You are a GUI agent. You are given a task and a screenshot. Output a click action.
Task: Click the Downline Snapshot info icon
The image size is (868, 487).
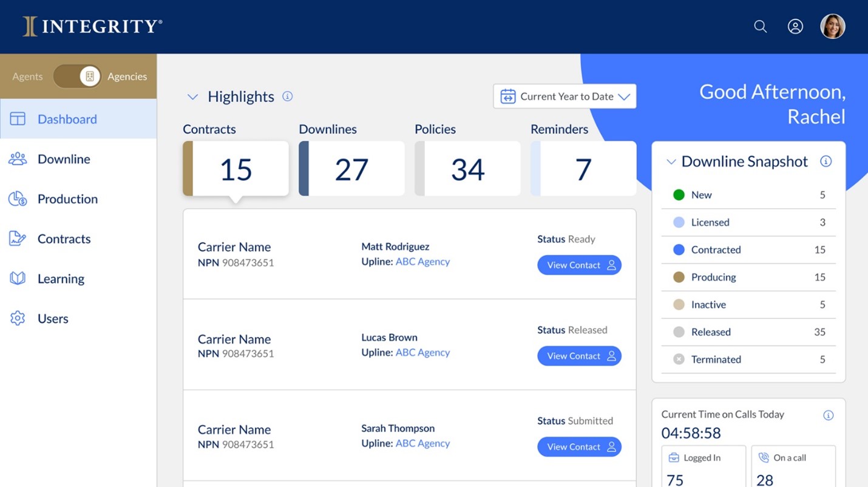pyautogui.click(x=826, y=162)
